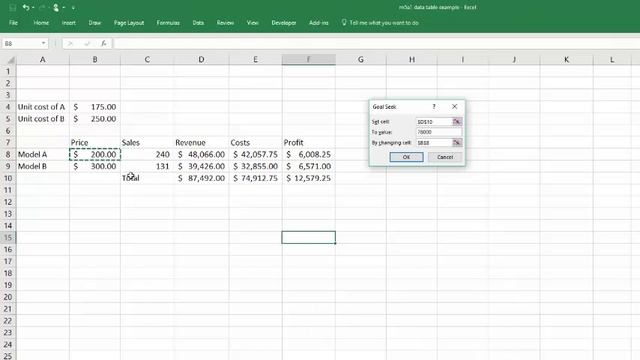Image resolution: width=640 pixels, height=360 pixels.
Task: Click total profit cell 12,579.25
Action: click(309, 178)
